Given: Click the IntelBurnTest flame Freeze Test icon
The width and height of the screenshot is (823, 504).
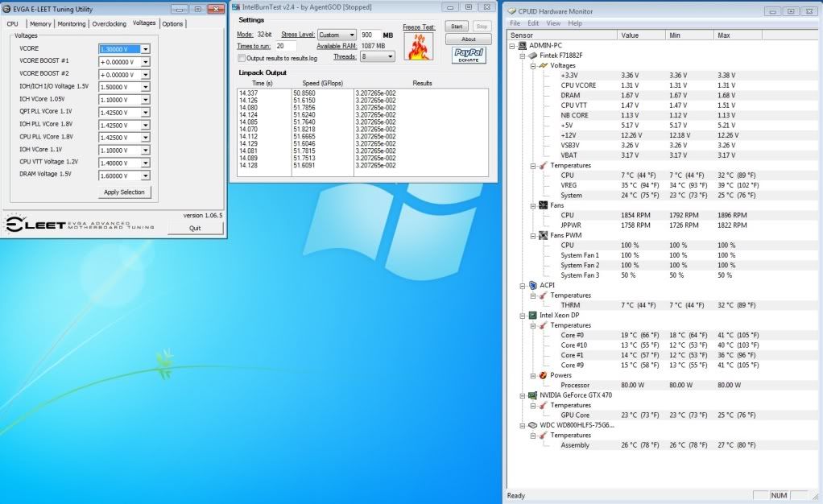Looking at the screenshot, I should tap(418, 46).
